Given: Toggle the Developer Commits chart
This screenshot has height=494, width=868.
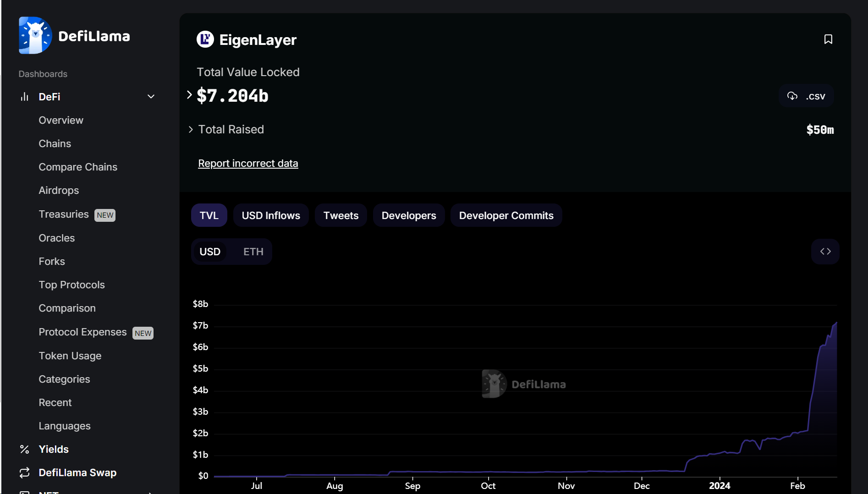Looking at the screenshot, I should click(506, 215).
